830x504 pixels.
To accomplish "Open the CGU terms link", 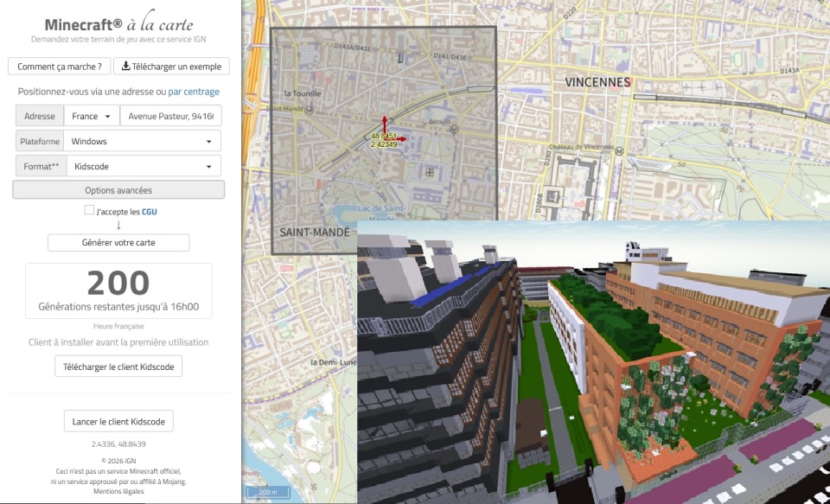I will [149, 211].
